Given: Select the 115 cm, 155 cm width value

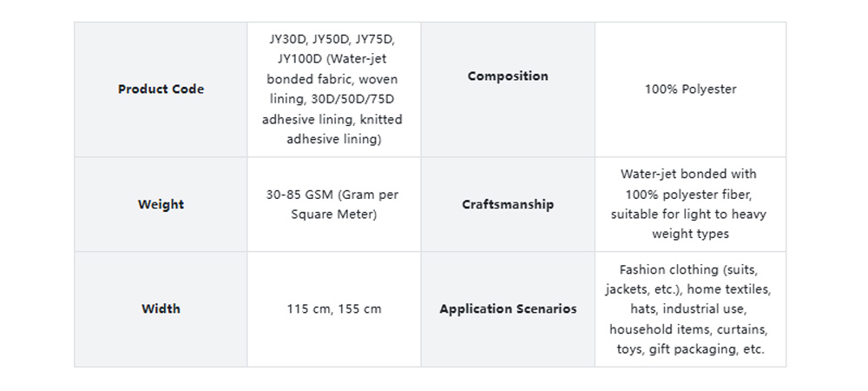Looking at the screenshot, I should (334, 309).
